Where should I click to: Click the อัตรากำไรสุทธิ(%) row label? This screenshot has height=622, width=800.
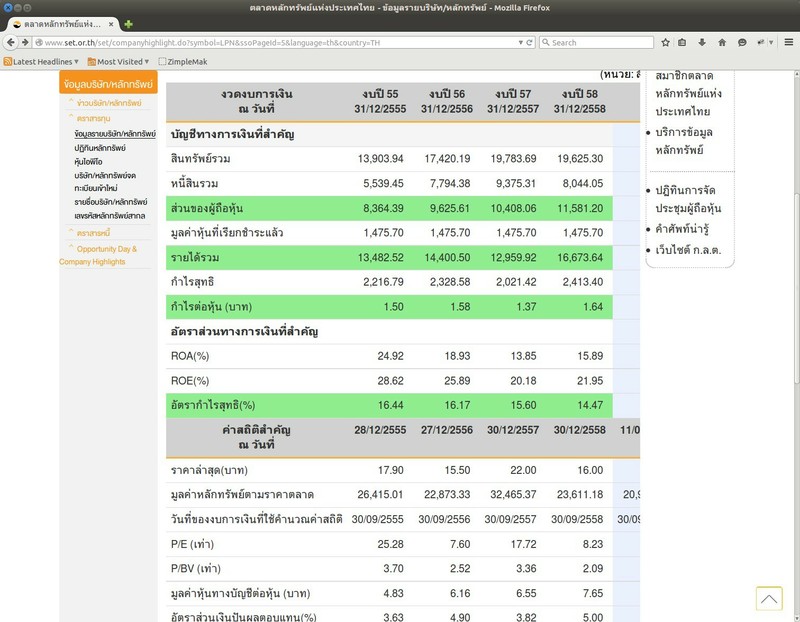pyautogui.click(x=213, y=405)
